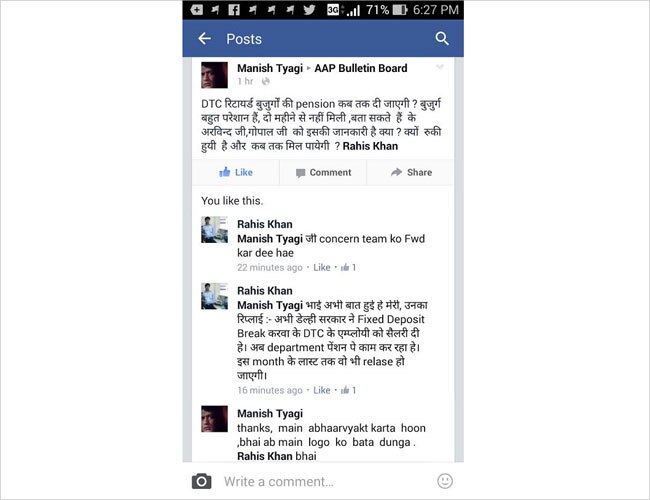Tap the camera icon to attach photo
This screenshot has height=500, width=650.
tap(201, 481)
